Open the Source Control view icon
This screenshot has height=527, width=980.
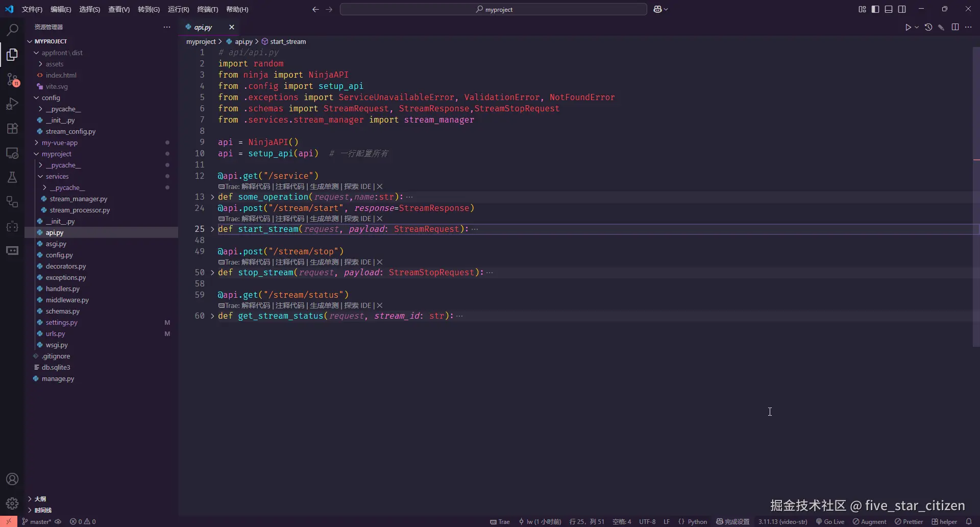[12, 79]
